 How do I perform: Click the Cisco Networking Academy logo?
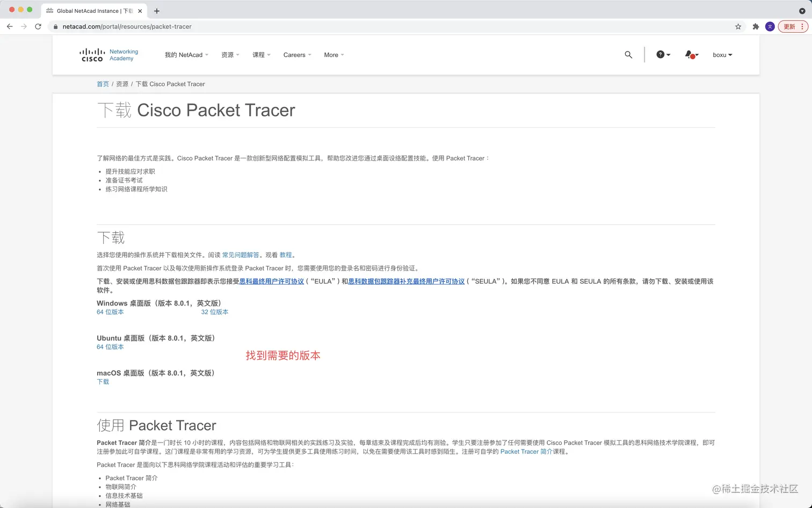tap(108, 55)
